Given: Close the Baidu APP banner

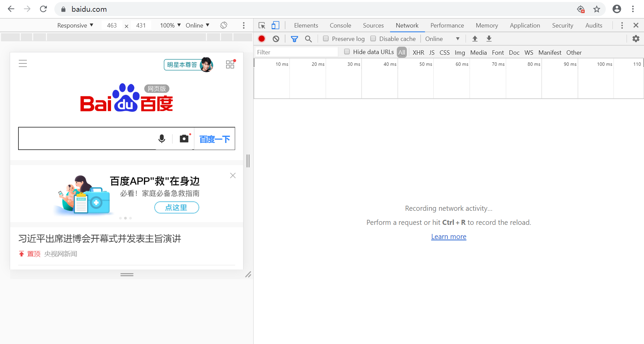Looking at the screenshot, I should pos(233,176).
